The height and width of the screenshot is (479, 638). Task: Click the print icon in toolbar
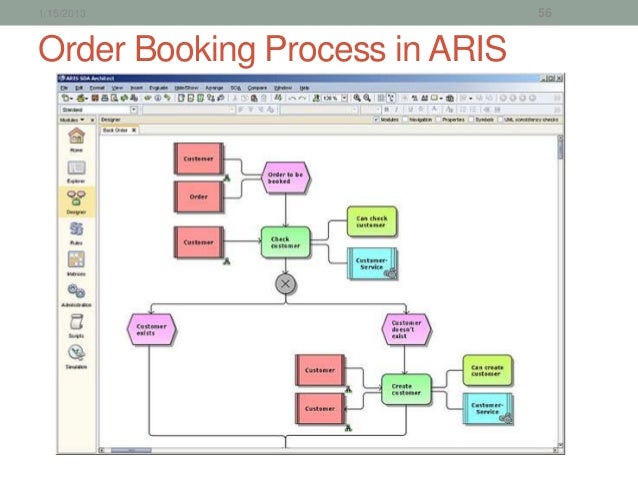pos(105,98)
